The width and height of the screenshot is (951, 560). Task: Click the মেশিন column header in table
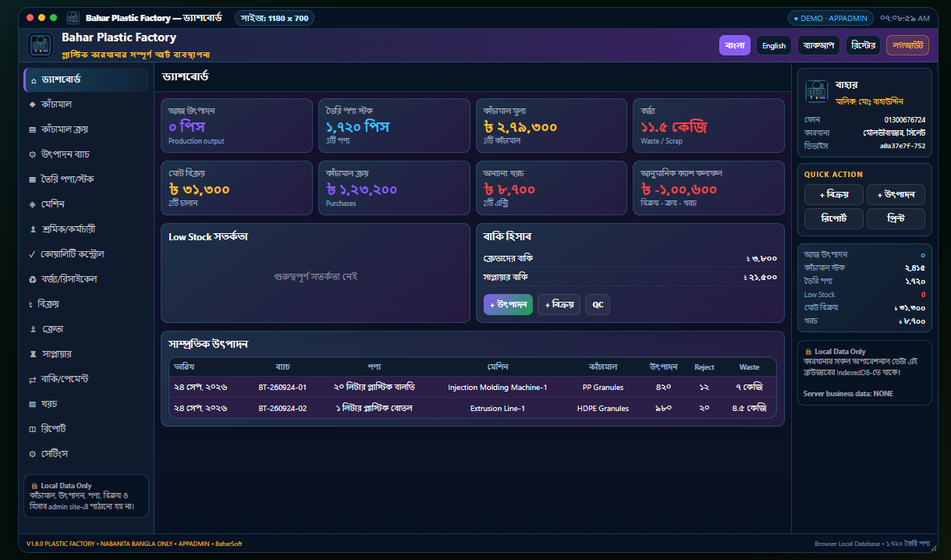coord(498,367)
